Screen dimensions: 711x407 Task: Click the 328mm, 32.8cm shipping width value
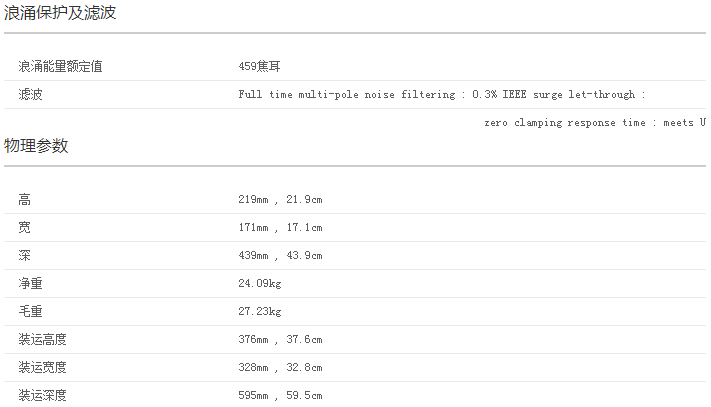(x=280, y=368)
